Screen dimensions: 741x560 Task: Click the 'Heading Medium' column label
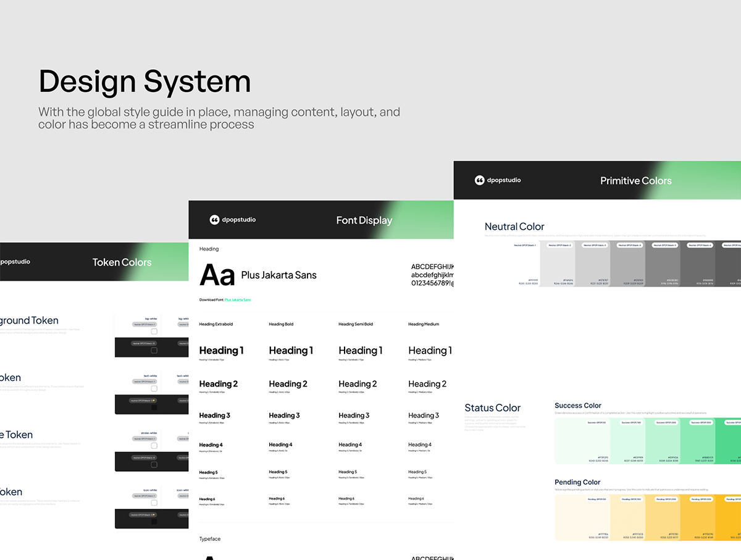424,324
